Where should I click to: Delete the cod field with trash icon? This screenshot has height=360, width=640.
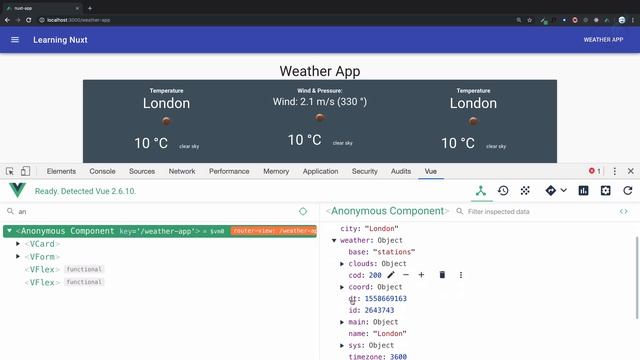tap(442, 275)
